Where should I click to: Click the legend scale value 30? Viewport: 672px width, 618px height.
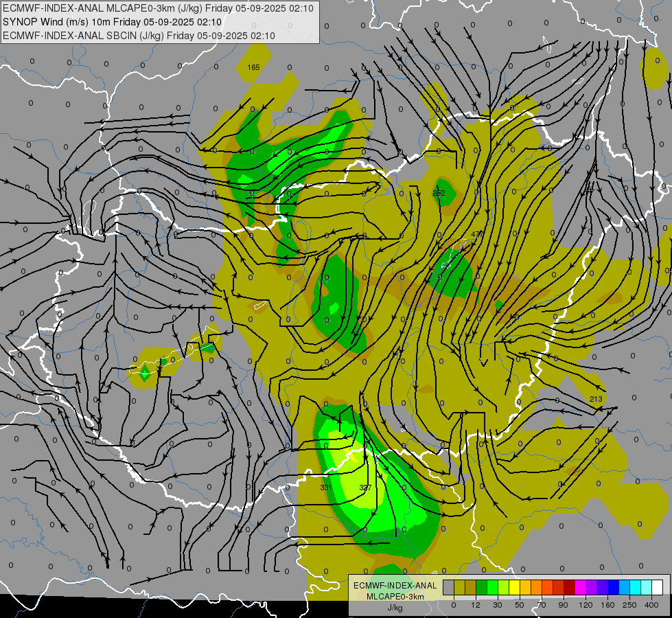498,605
